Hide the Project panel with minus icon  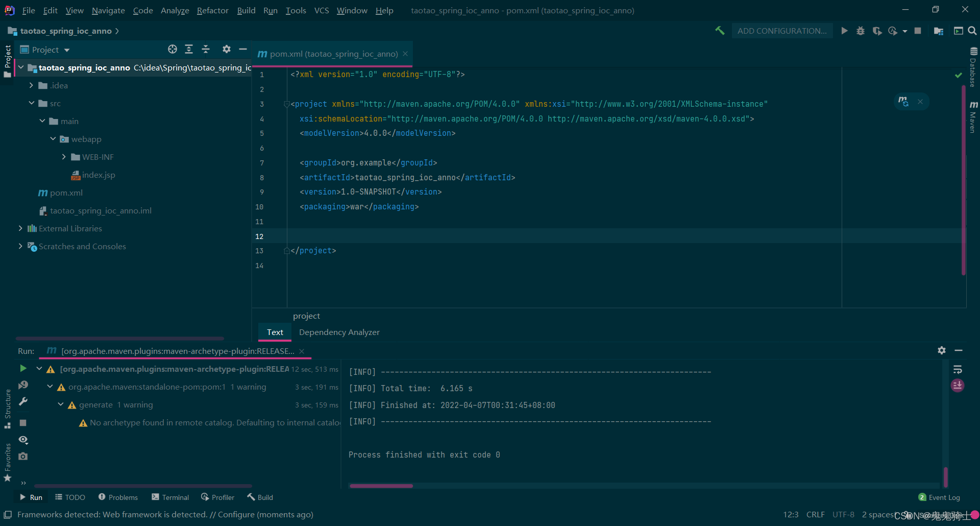tap(243, 49)
